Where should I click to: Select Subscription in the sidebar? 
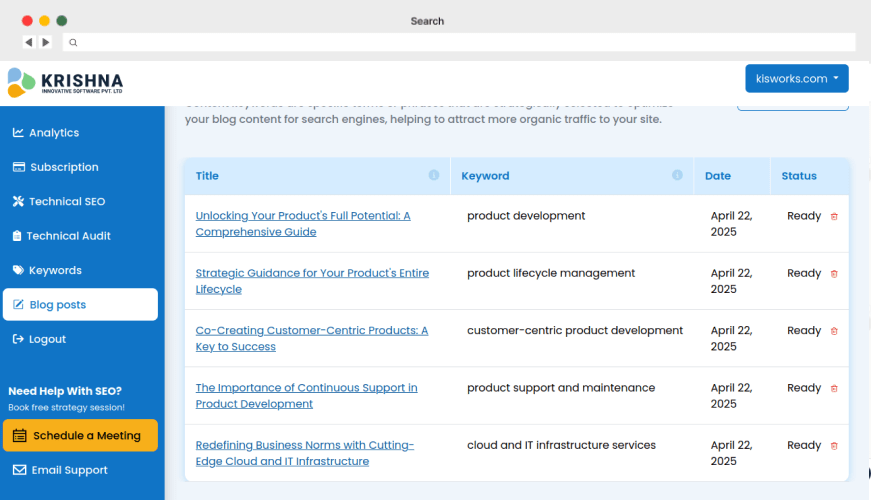point(64,167)
